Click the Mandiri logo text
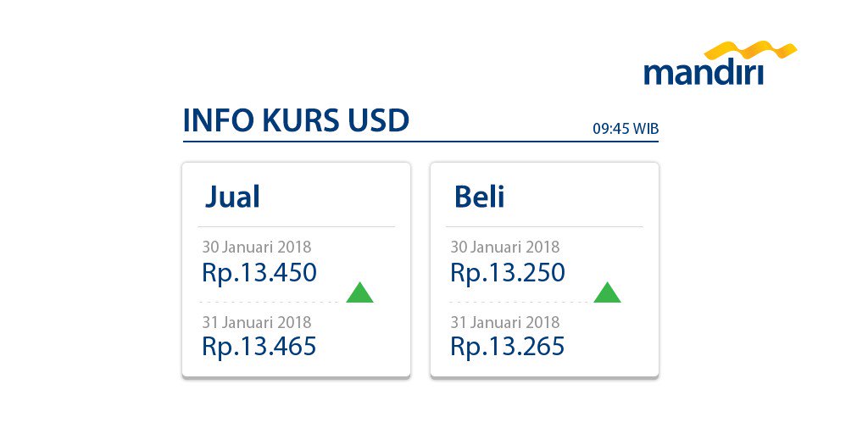This screenshot has height=434, width=868. (704, 74)
